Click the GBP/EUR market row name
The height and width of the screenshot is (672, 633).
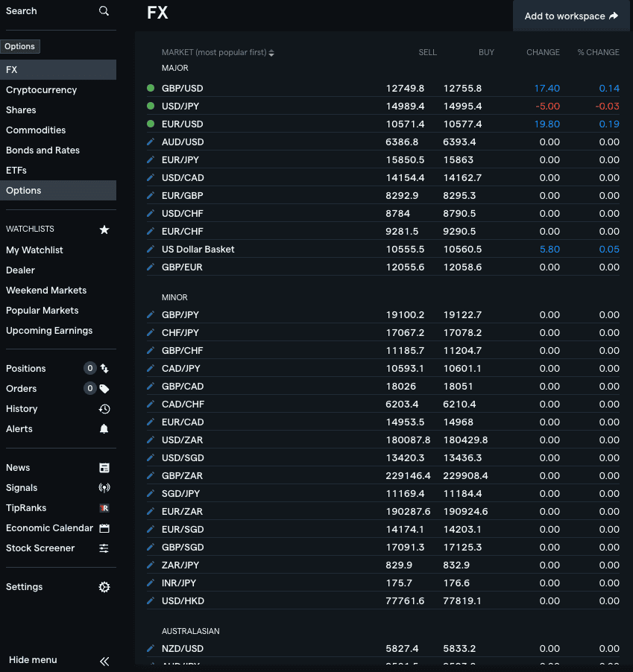tap(182, 267)
